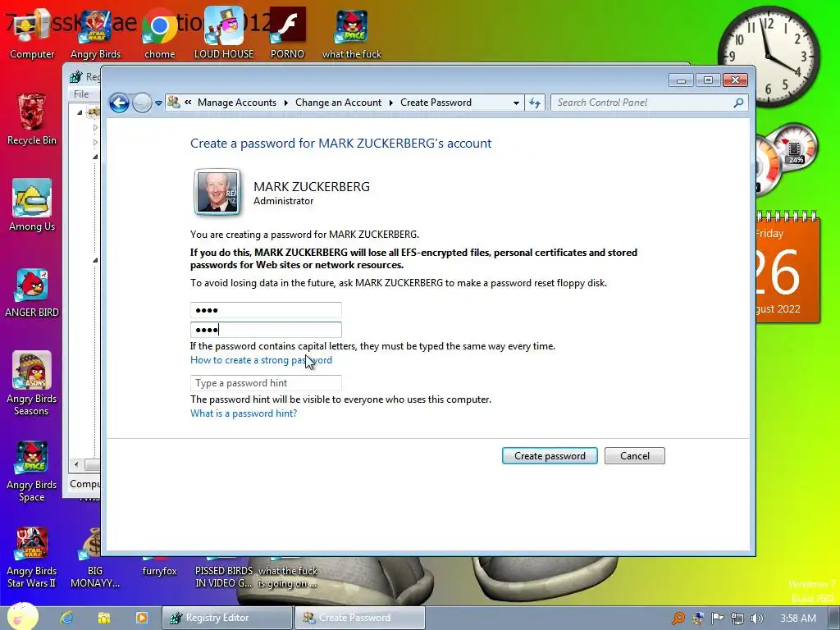840x630 pixels.
Task: Click the double chevron in address bar
Action: click(188, 103)
